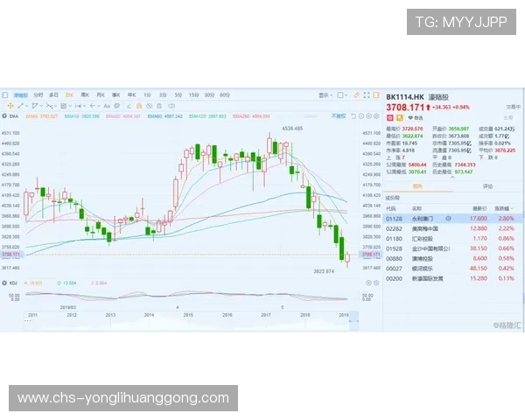Image resolution: width=525 pixels, height=420 pixels.
Task: Click the crosshair cursor drawing tool
Action: click(x=10, y=106)
